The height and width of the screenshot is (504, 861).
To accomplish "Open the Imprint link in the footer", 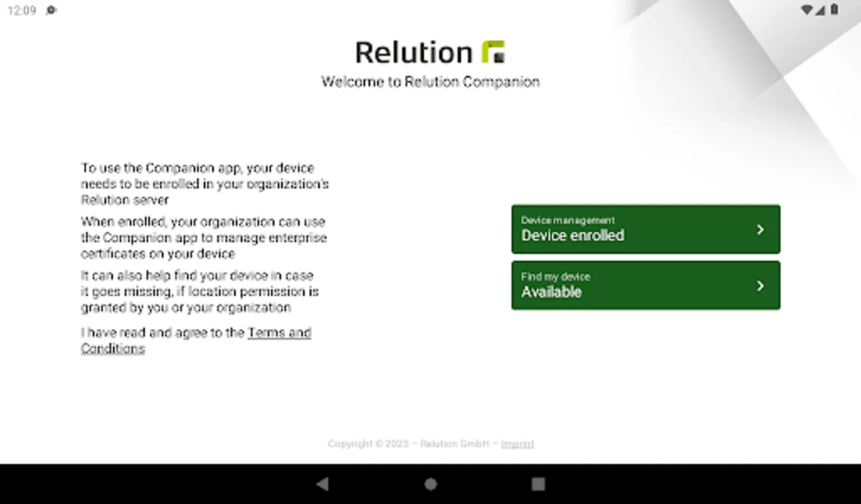I will (517, 444).
